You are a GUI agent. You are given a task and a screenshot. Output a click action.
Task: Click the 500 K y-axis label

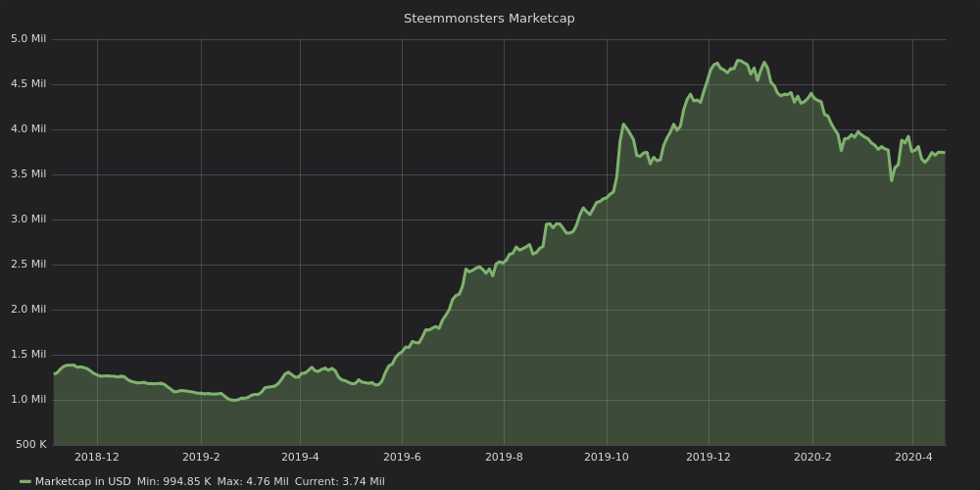[x=30, y=445]
